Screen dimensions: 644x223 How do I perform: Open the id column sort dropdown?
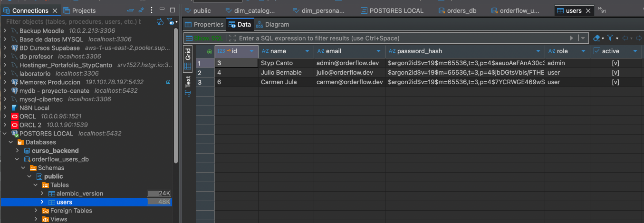pos(252,51)
